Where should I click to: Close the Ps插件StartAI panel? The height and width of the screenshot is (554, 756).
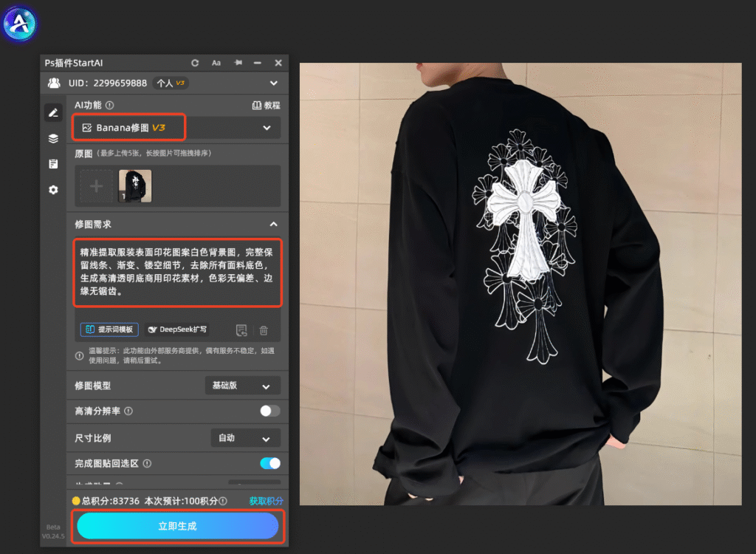pos(278,63)
